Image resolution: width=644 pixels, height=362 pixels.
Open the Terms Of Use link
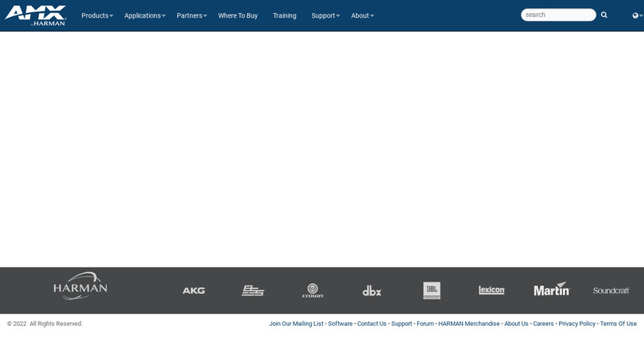pos(619,324)
